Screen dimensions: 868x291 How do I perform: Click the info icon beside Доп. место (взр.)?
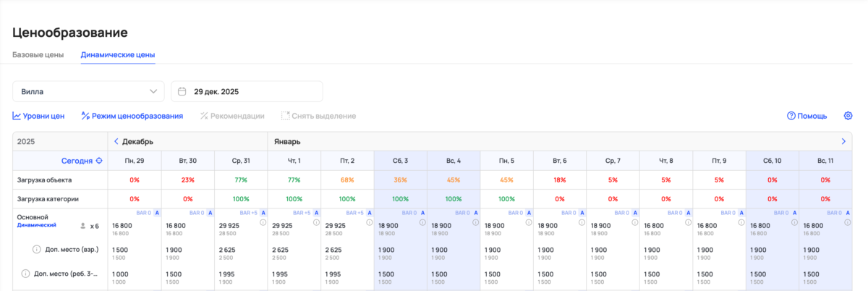point(36,250)
